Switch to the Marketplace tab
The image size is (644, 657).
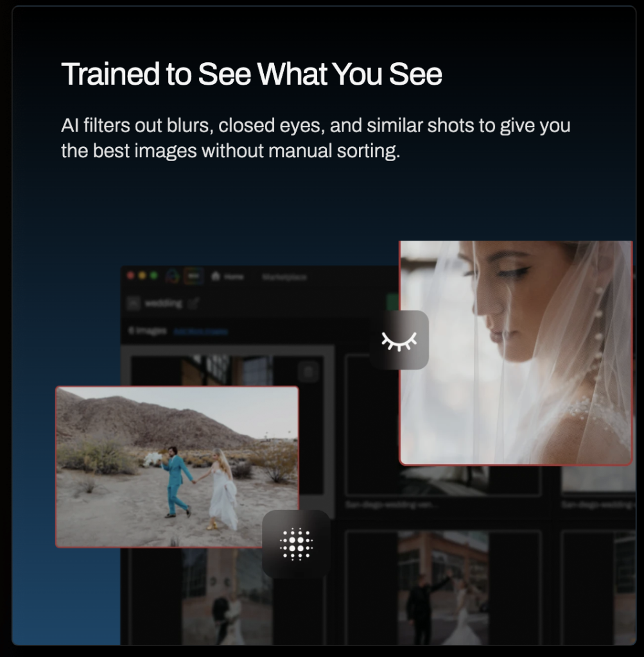point(284,277)
